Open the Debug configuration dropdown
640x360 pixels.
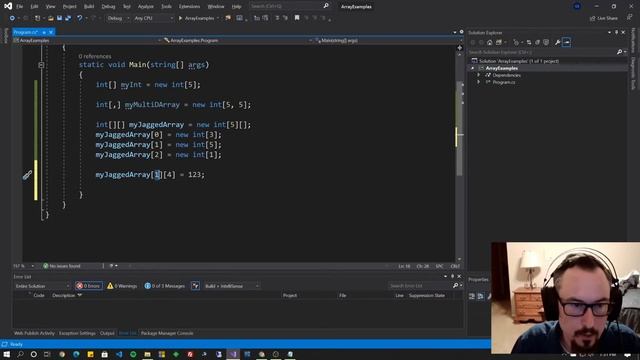click(118, 18)
